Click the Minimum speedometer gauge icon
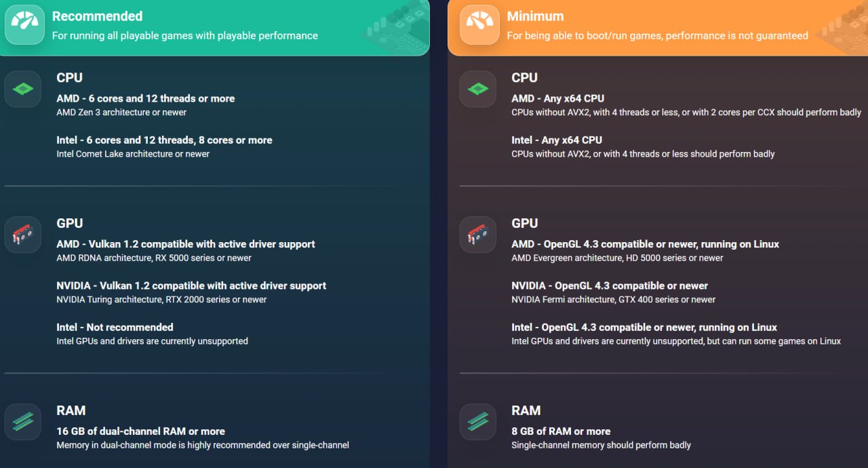This screenshot has width=868, height=468. pyautogui.click(x=479, y=25)
